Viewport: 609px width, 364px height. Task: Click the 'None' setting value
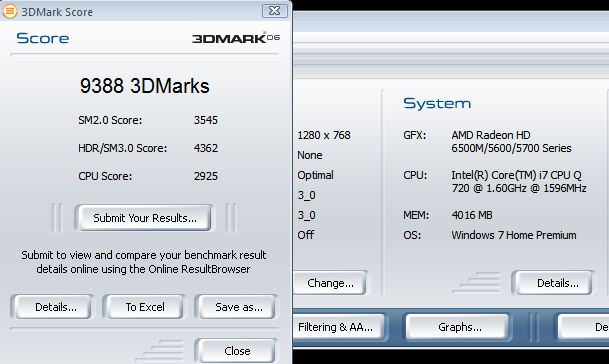310,155
